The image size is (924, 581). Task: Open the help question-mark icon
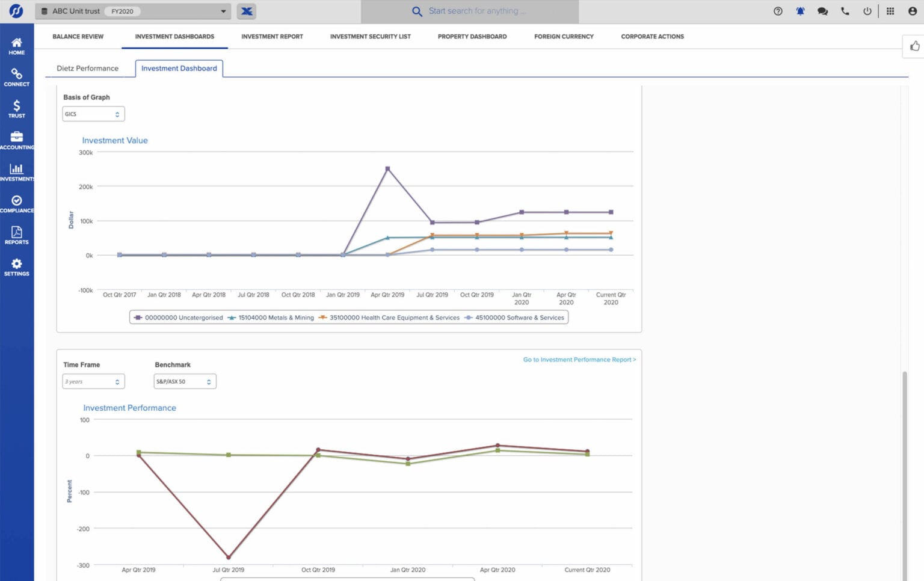777,11
